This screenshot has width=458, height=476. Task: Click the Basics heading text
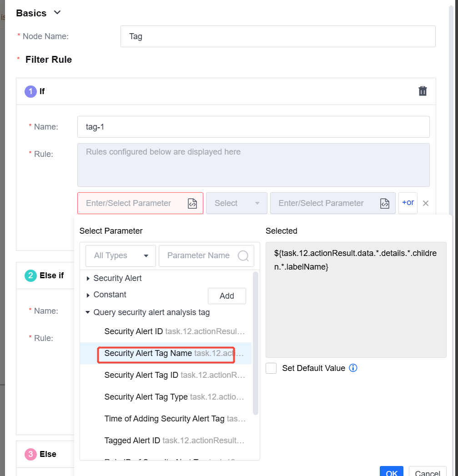pyautogui.click(x=31, y=13)
